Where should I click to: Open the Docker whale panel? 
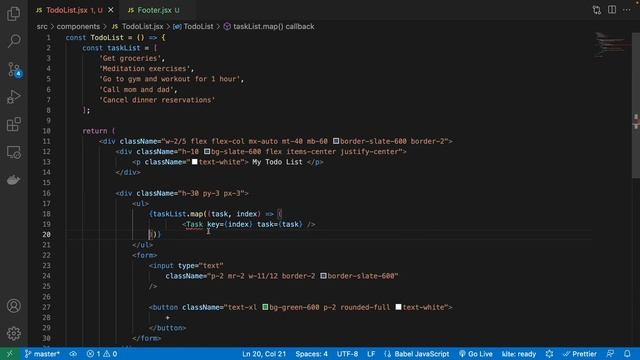coord(13,180)
